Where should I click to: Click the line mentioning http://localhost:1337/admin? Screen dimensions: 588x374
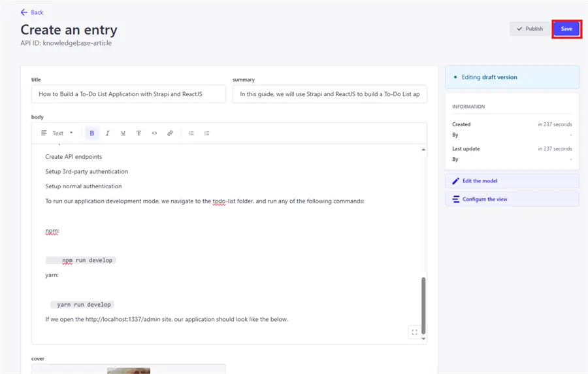(x=167, y=319)
